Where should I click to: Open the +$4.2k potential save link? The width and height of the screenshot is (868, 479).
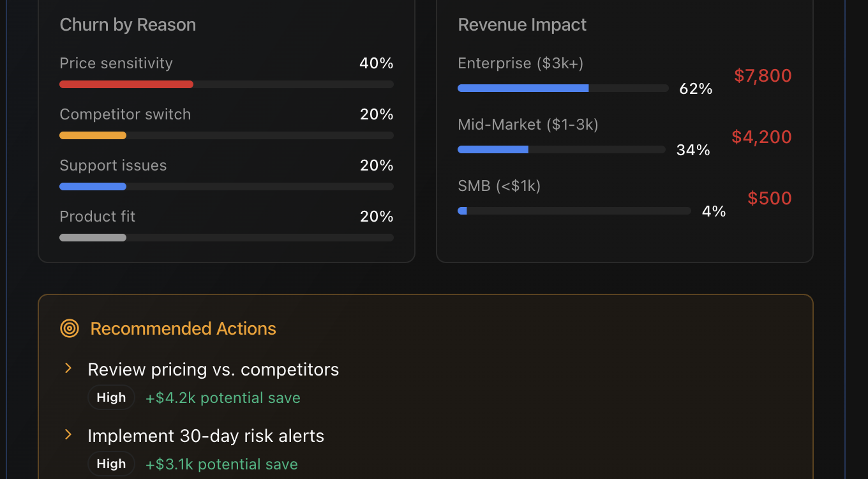click(x=223, y=397)
